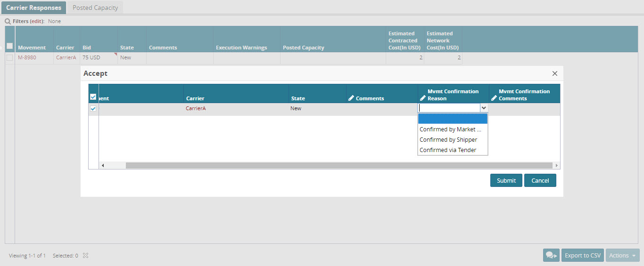
Task: Click the clear selection X icon
Action: coord(85,256)
